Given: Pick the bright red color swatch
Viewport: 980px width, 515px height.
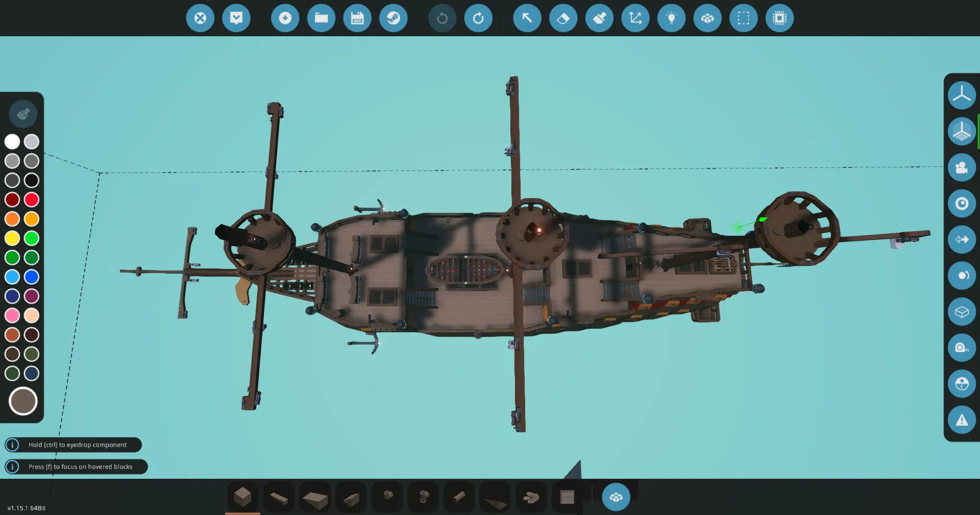Looking at the screenshot, I should pos(32,200).
